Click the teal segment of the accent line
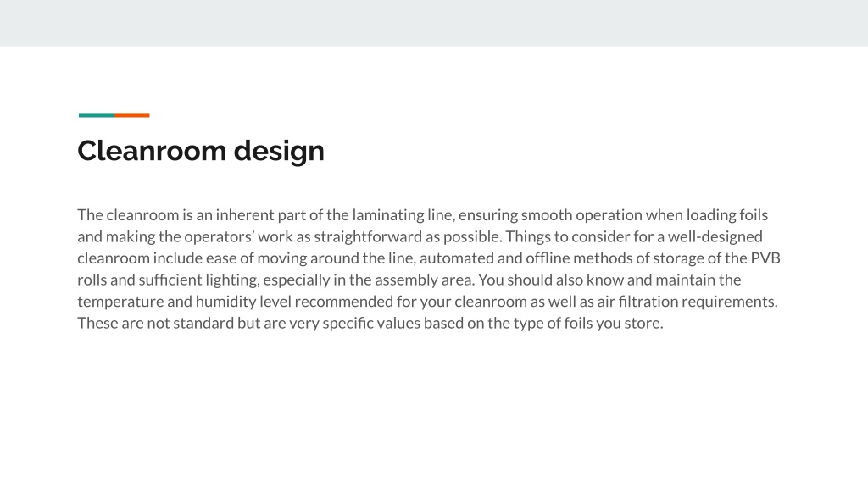 pyautogui.click(x=97, y=115)
